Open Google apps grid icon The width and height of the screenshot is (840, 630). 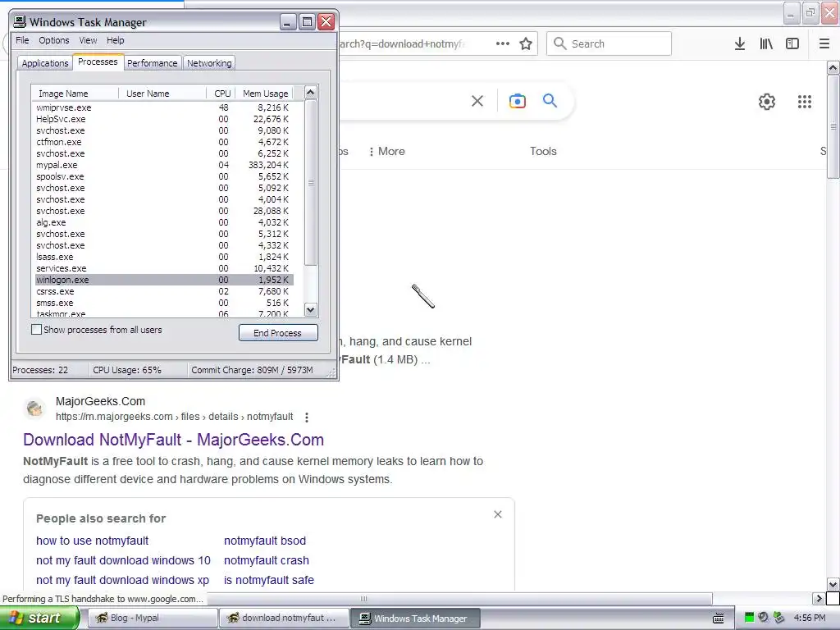coord(805,101)
